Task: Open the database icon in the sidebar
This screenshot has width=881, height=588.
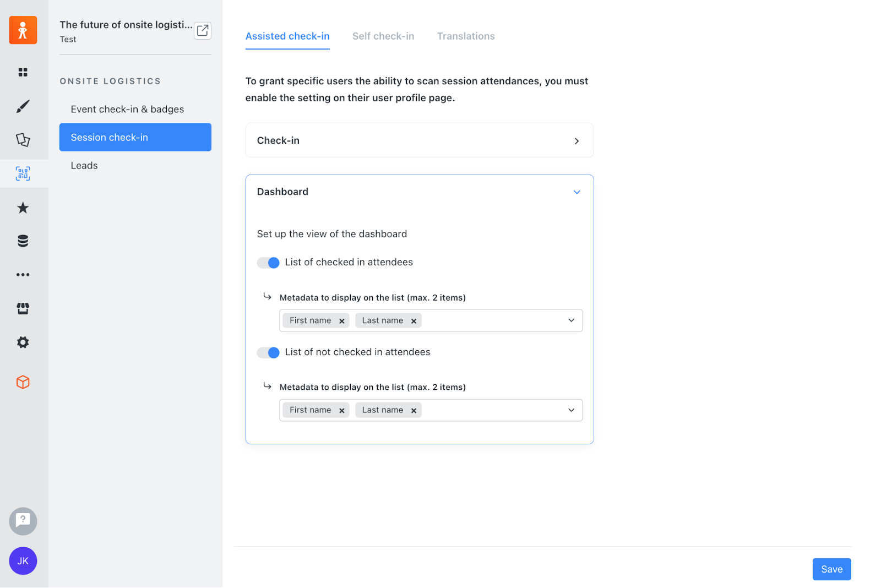Action: 23,241
